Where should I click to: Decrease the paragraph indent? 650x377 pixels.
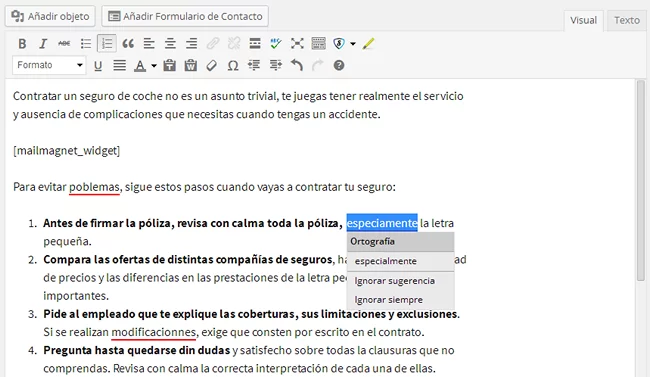pos(254,66)
